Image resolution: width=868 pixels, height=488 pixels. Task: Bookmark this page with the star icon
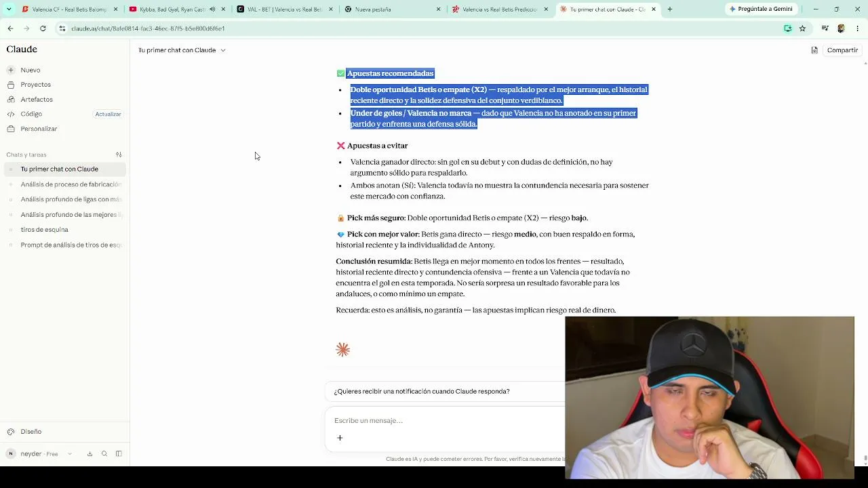(802, 28)
